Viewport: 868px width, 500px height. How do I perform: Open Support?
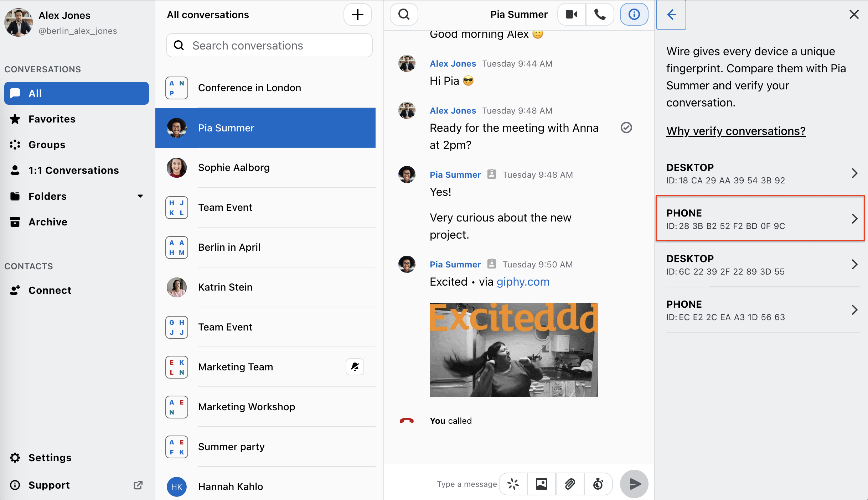tap(77, 485)
